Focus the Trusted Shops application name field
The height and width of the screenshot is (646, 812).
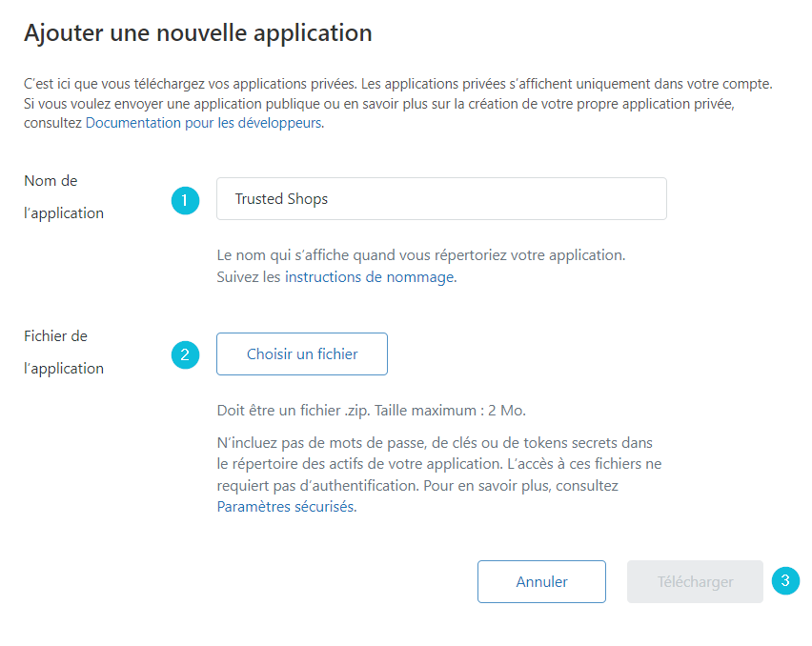coord(441,199)
